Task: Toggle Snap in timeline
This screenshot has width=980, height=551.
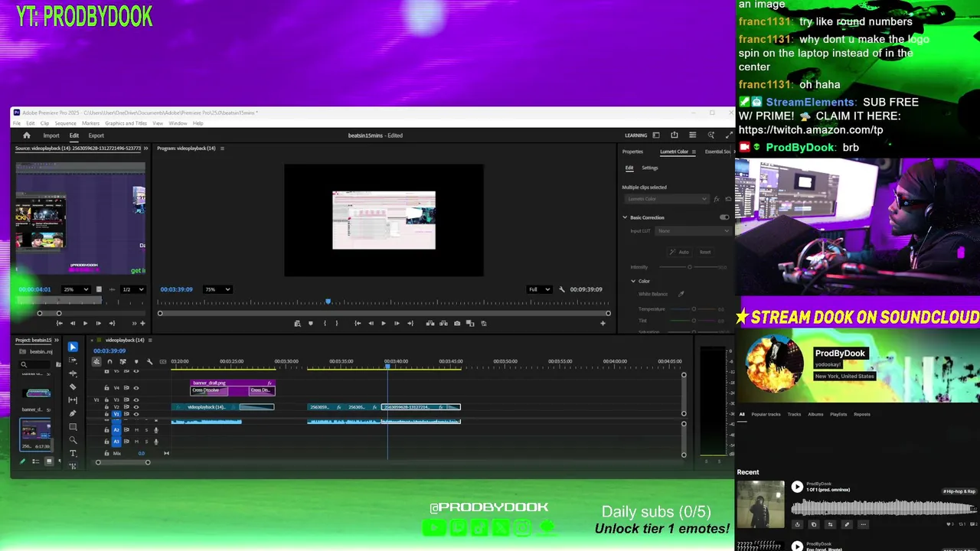Action: click(109, 361)
